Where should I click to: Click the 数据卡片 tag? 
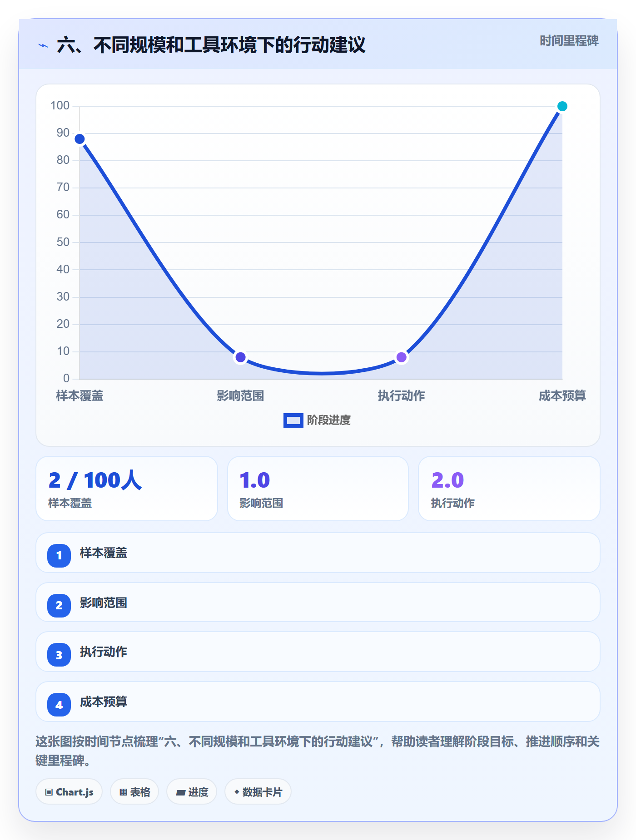(x=258, y=792)
